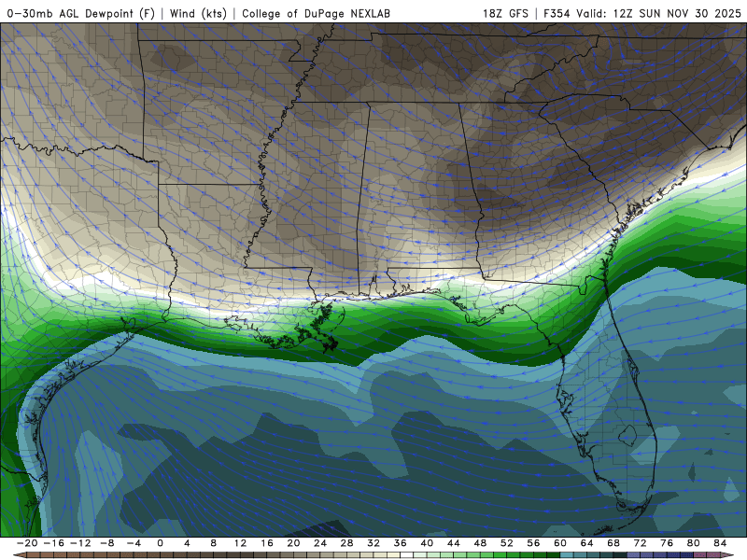Click the 28 value on the color scale
Image resolution: width=747 pixels, height=560 pixels.
(346, 543)
